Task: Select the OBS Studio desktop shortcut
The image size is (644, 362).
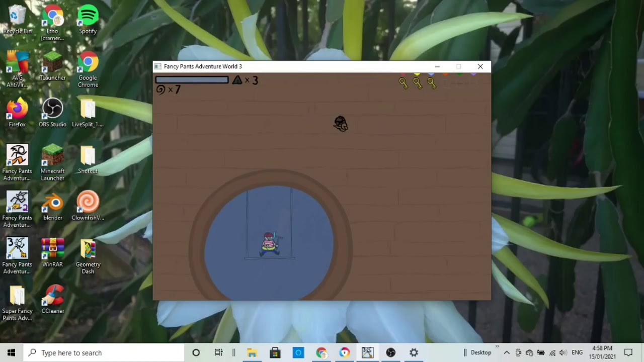Action: coord(52,113)
